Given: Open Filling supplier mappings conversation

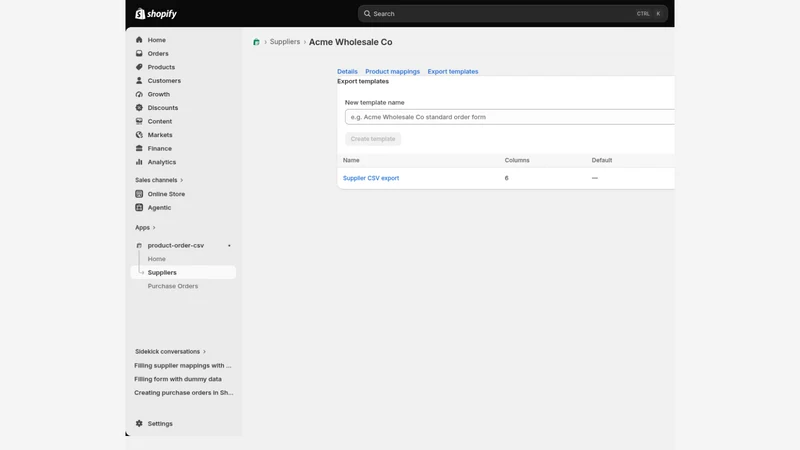Looking at the screenshot, I should [183, 365].
